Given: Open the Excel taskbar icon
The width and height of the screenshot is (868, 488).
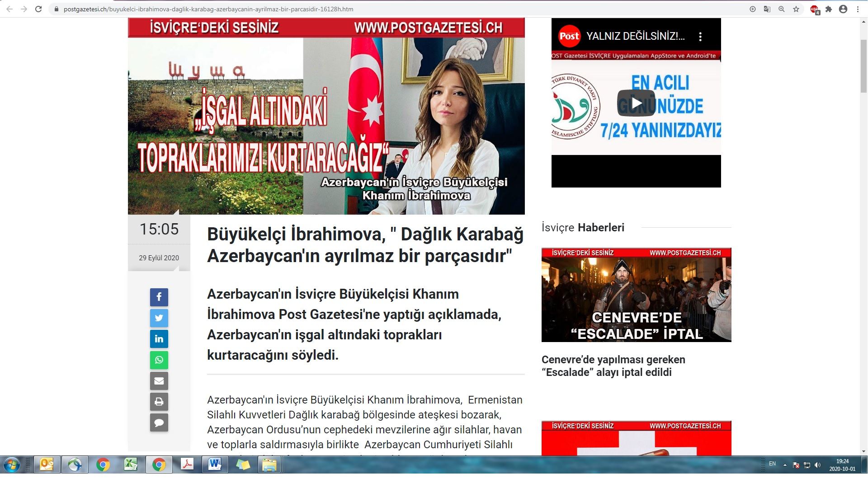Looking at the screenshot, I should pyautogui.click(x=131, y=465).
